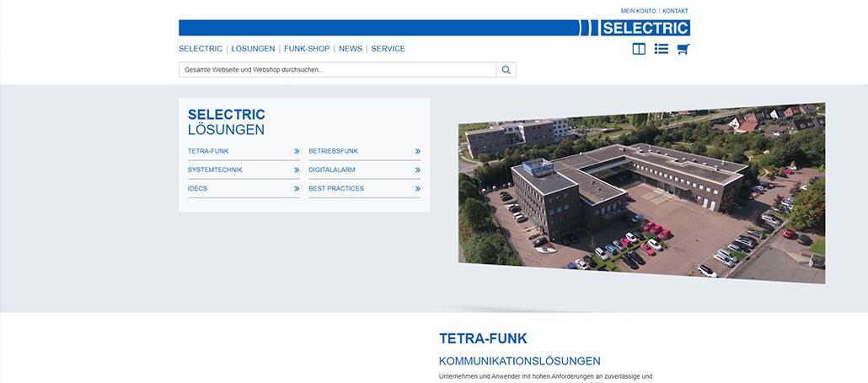
Task: Open the FUNK-SHOP menu item
Action: pyautogui.click(x=307, y=49)
